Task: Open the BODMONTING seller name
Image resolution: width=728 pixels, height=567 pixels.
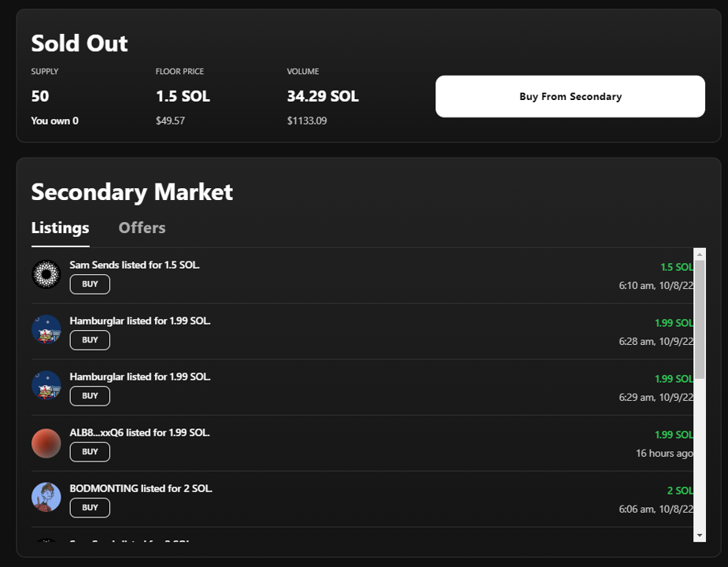Action: pyautogui.click(x=104, y=489)
